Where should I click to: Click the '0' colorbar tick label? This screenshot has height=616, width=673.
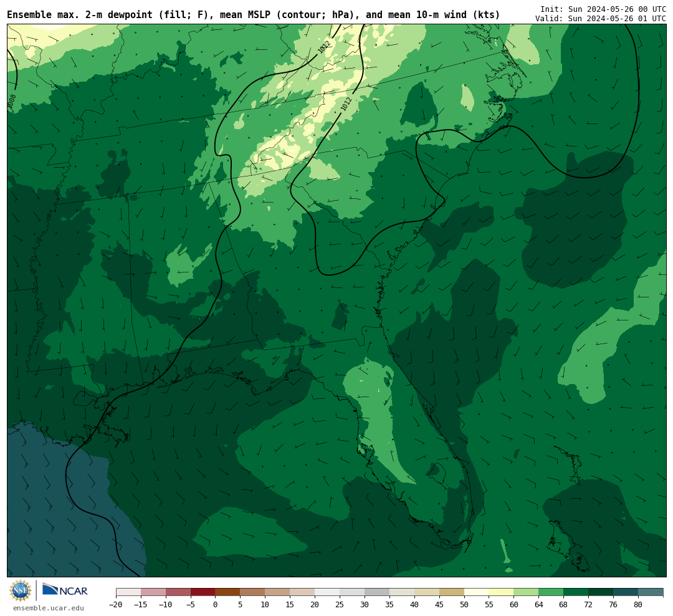pyautogui.click(x=216, y=605)
